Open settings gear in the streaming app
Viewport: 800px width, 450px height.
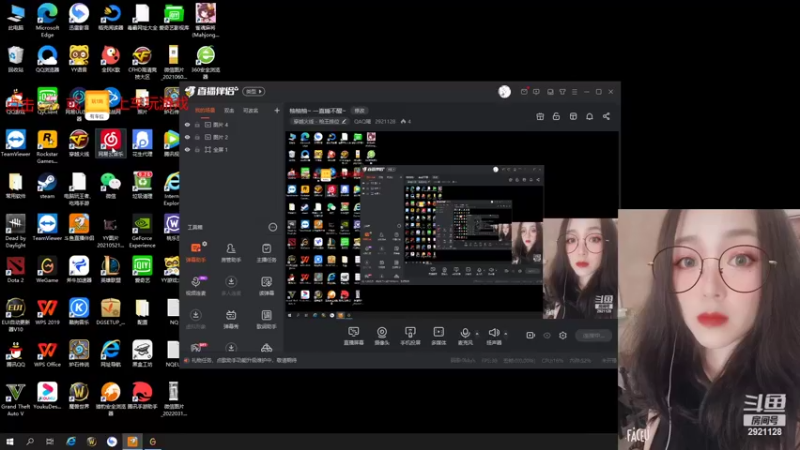pyautogui.click(x=563, y=335)
